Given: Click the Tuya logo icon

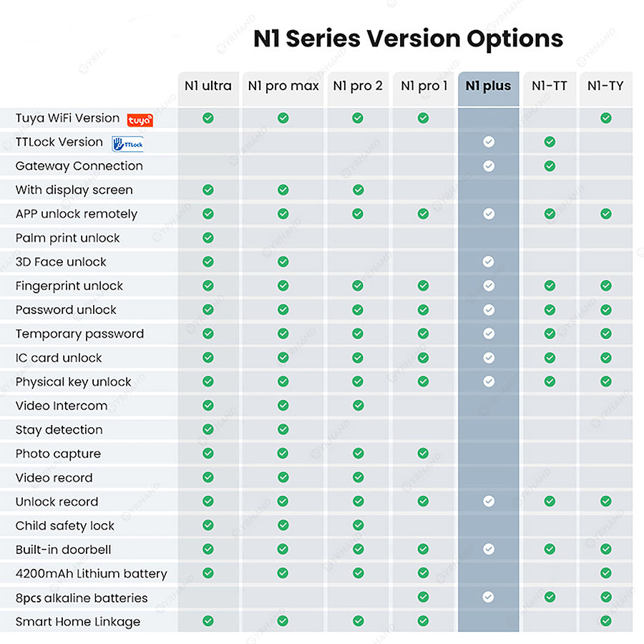Looking at the screenshot, I should coord(140,120).
